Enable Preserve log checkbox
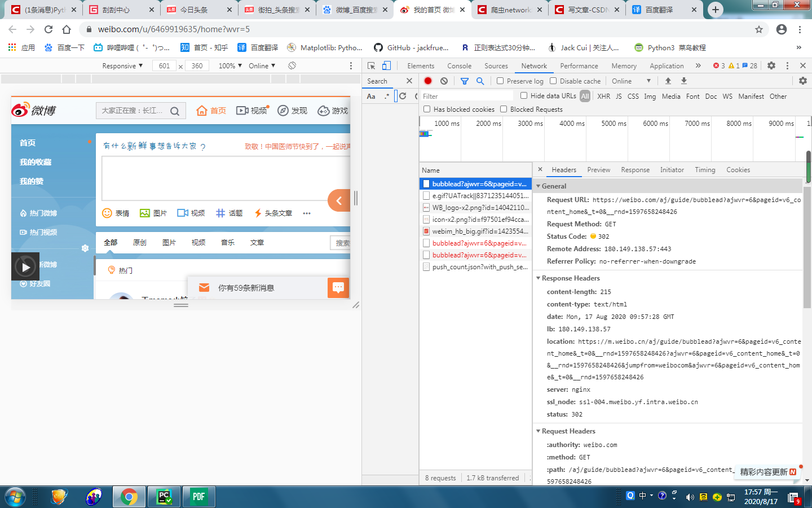This screenshot has height=508, width=812. coord(500,81)
